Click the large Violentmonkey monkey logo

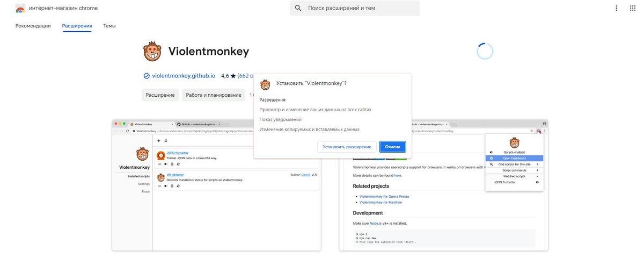tap(152, 52)
